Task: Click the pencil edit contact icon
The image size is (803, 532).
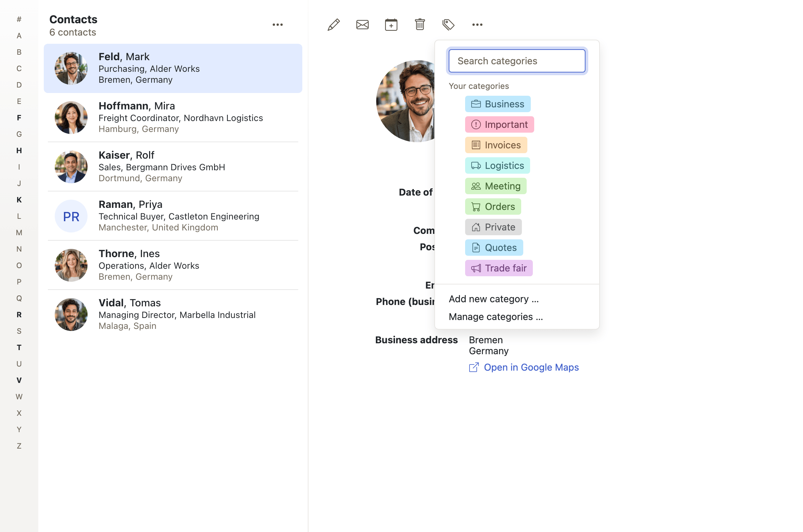Action: (x=333, y=25)
